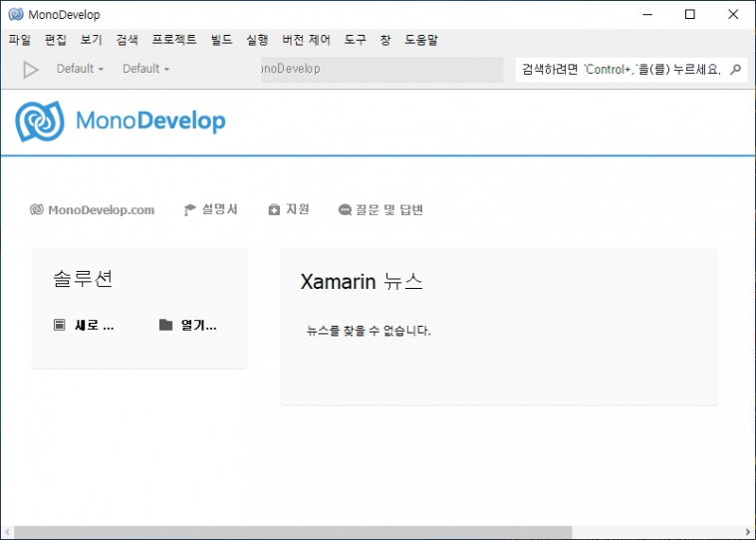Click the horizontal scrollbar thumb at the bottom
Viewport: 756px width, 540px height.
(x=293, y=533)
